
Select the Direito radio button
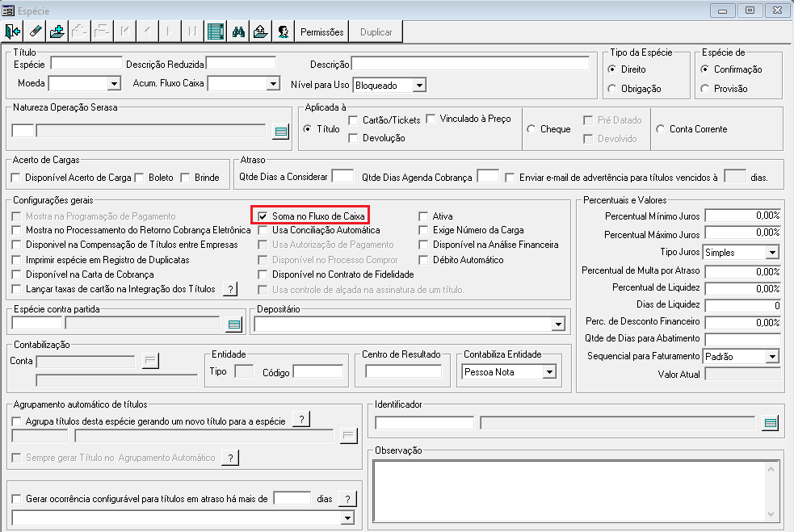(x=612, y=69)
